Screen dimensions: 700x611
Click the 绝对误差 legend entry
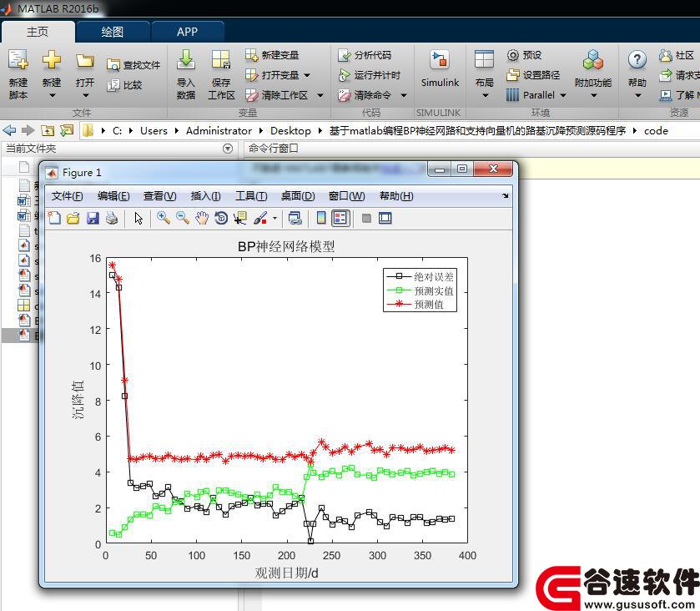(x=421, y=276)
